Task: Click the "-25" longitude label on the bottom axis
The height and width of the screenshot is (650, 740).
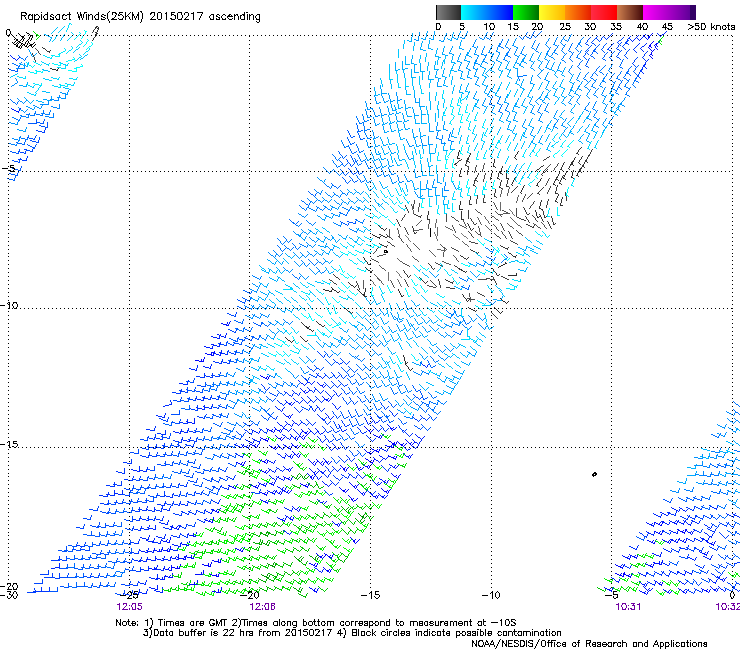Action: tap(129, 595)
